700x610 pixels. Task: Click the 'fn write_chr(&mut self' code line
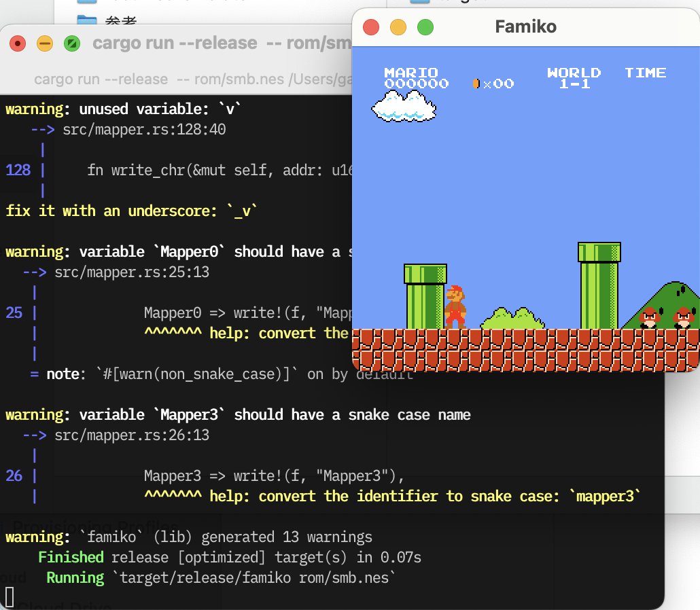(220, 170)
